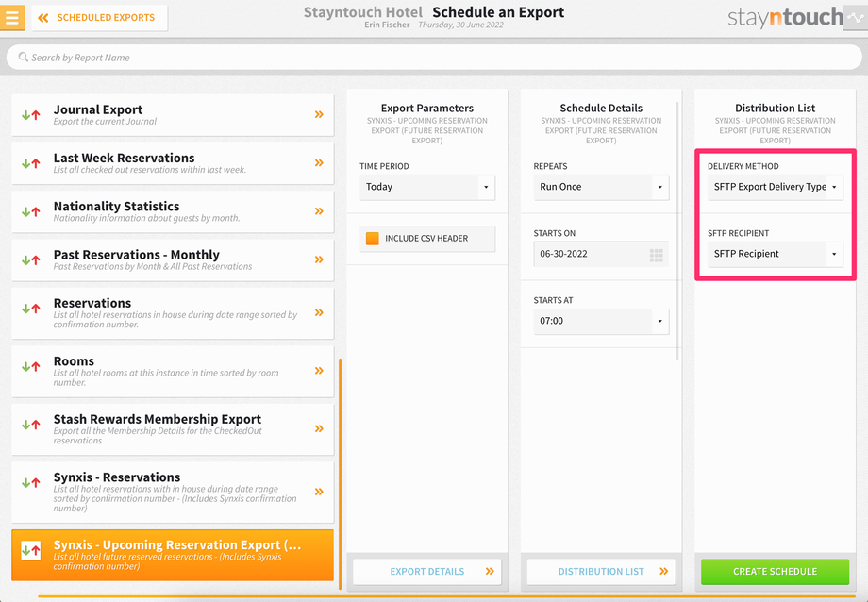The height and width of the screenshot is (602, 868).
Task: Click Synxis - Reservations export arrows icon
Action: click(x=31, y=482)
